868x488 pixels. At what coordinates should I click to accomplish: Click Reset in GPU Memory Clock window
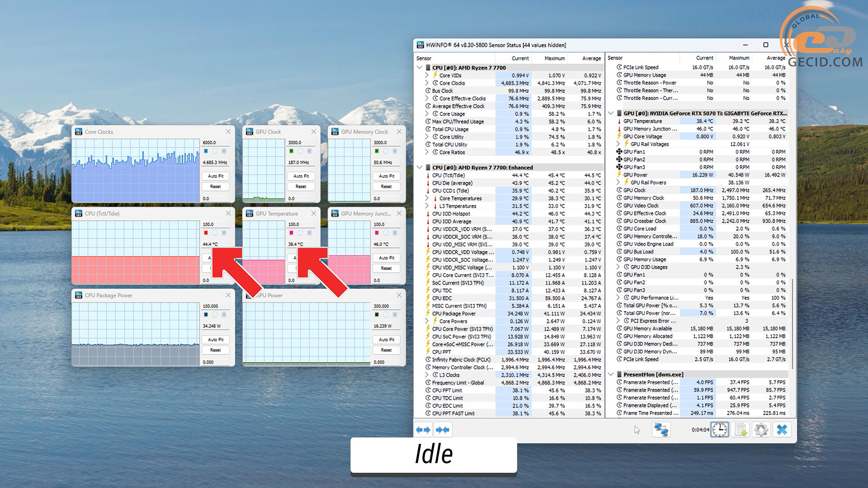pyautogui.click(x=387, y=187)
